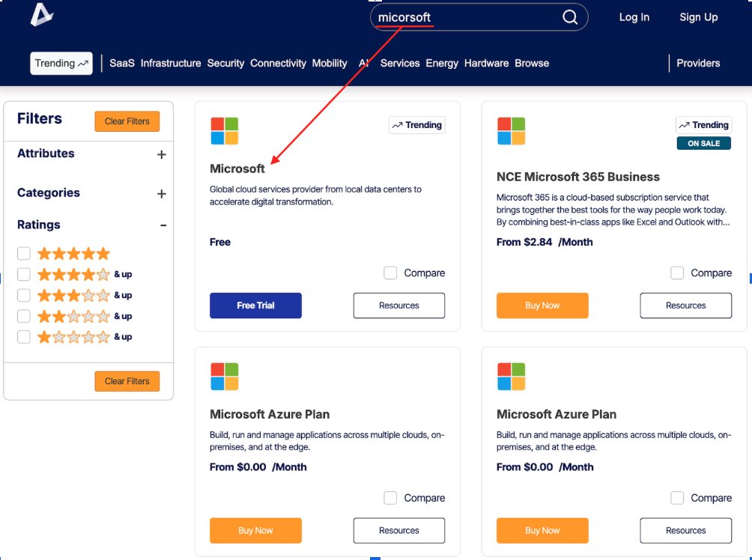Click the Trending badge on Microsoft card

417,125
